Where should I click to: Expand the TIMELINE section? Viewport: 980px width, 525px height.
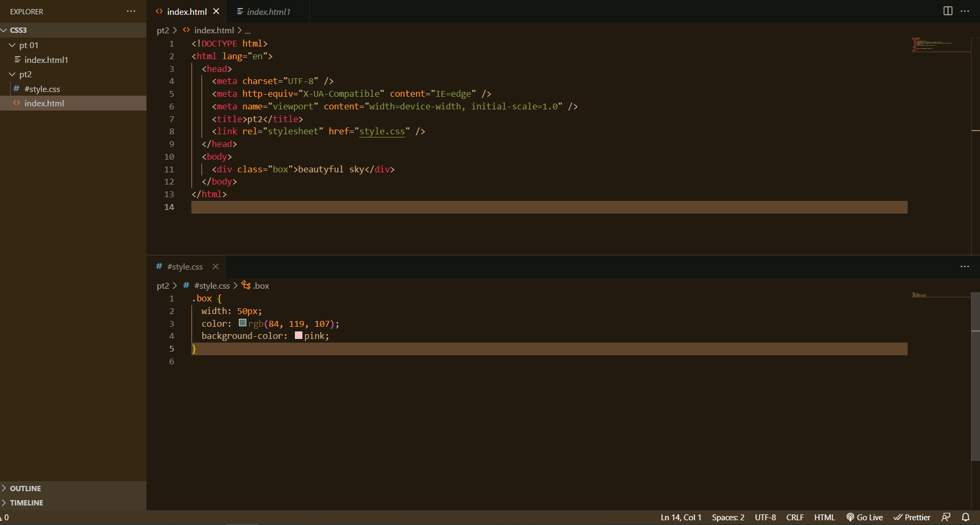[x=73, y=502]
